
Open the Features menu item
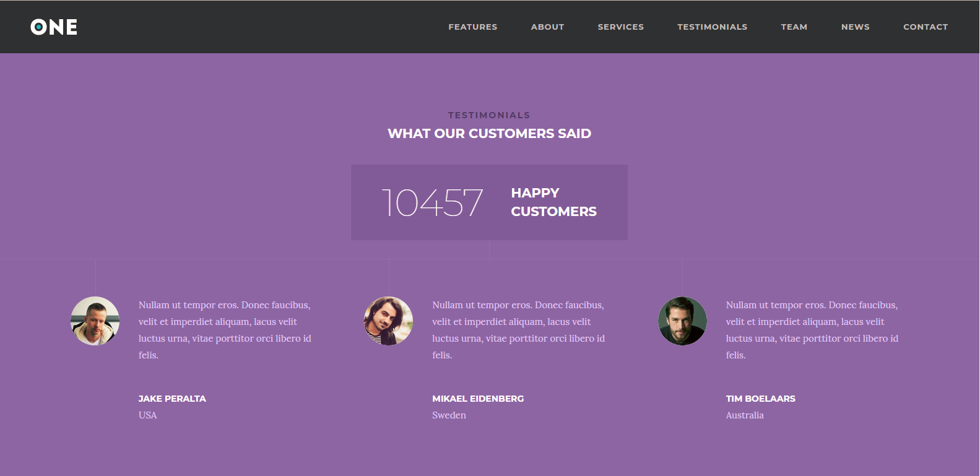[x=472, y=27]
